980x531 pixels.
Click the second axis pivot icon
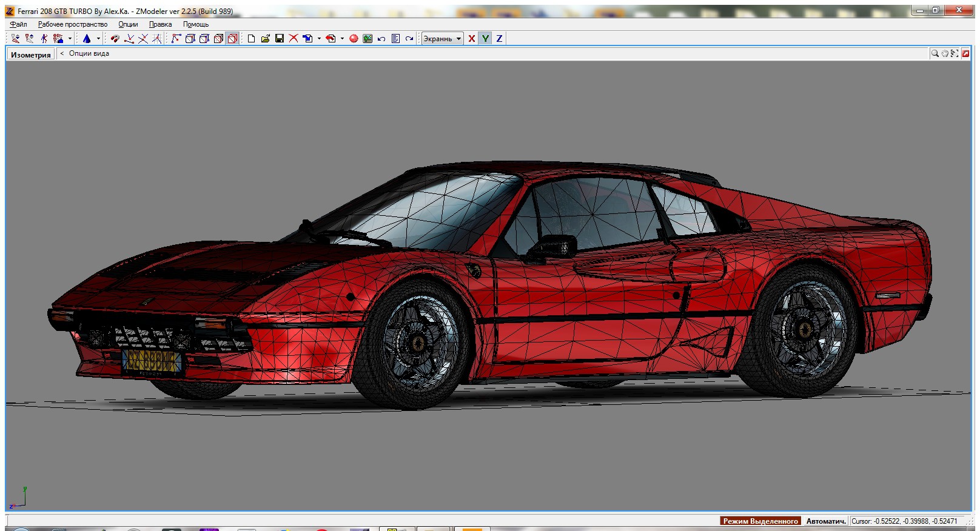pyautogui.click(x=143, y=39)
